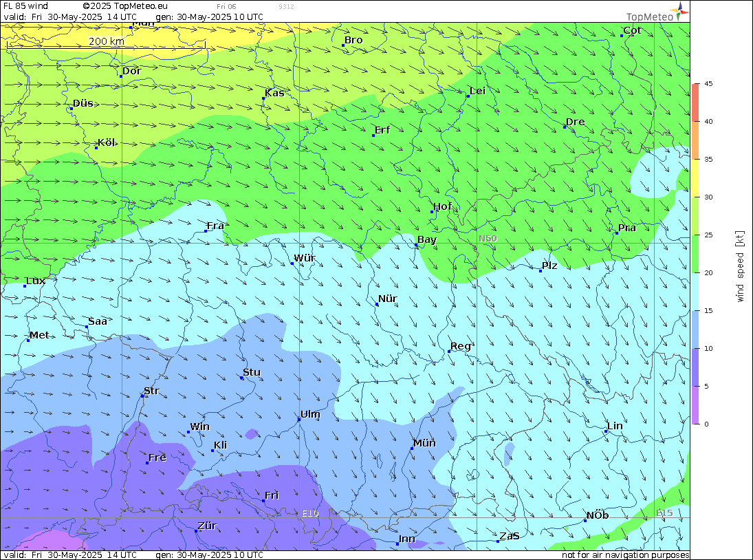This screenshot has width=753, height=560.
Task: Click the Erf city label
Action: pos(382,129)
